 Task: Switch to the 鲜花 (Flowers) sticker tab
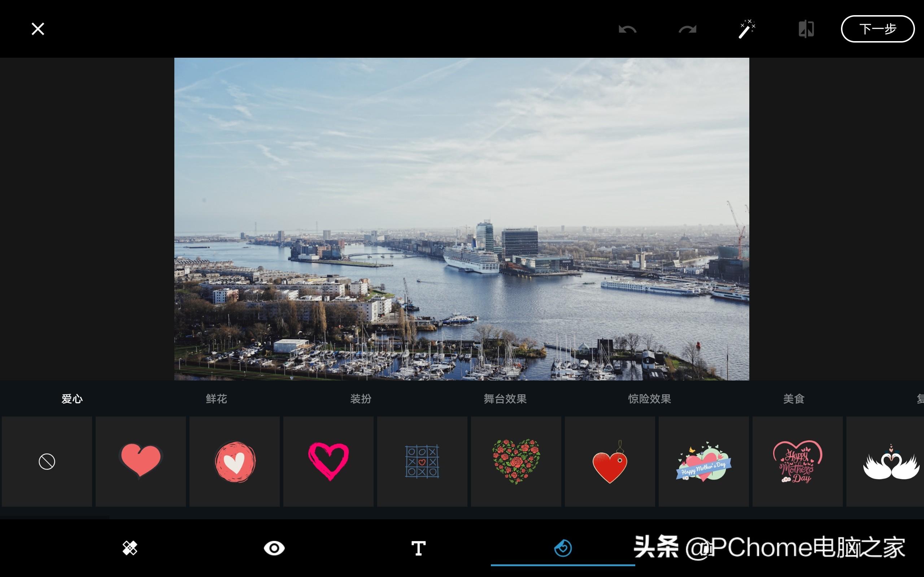point(215,398)
